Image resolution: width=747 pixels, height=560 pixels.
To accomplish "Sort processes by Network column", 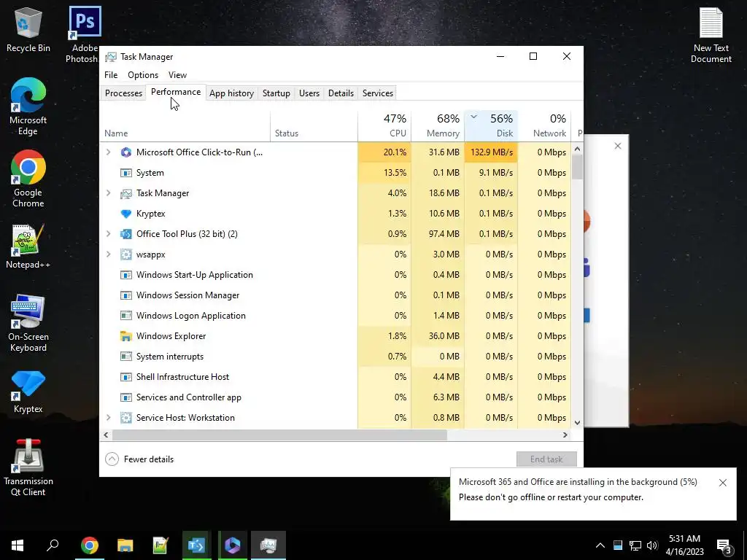I will [x=544, y=126].
